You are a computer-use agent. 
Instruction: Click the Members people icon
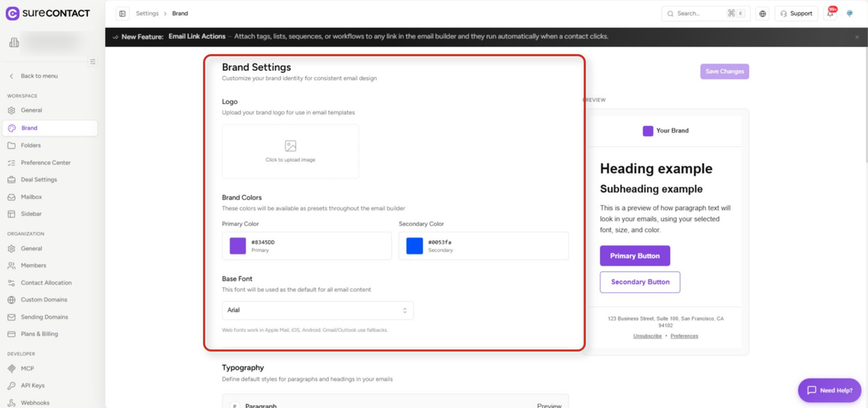[x=12, y=265]
